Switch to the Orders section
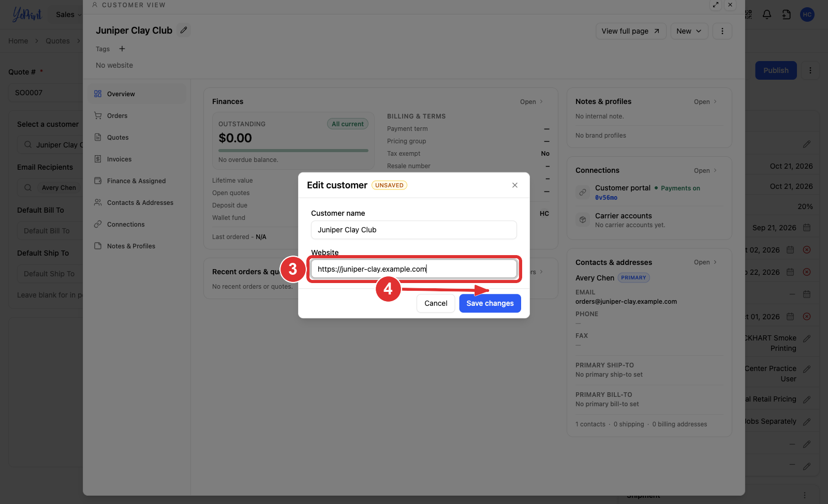 click(138, 116)
